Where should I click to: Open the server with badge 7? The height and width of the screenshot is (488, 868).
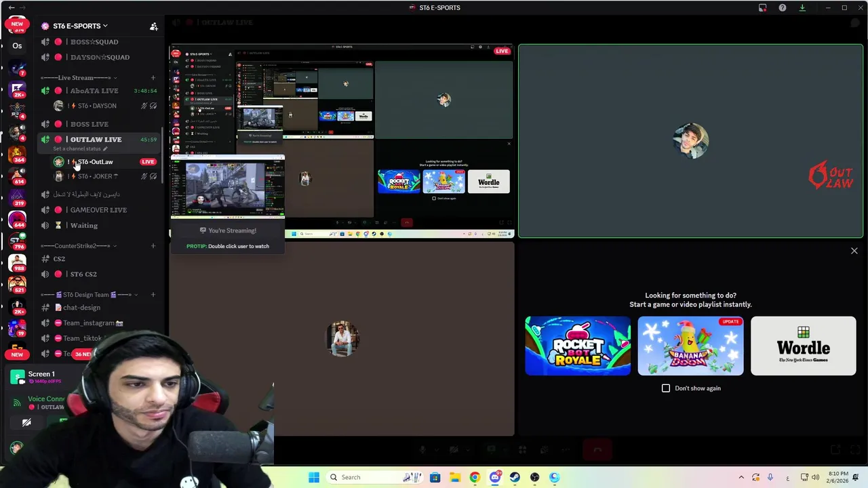pyautogui.click(x=17, y=67)
